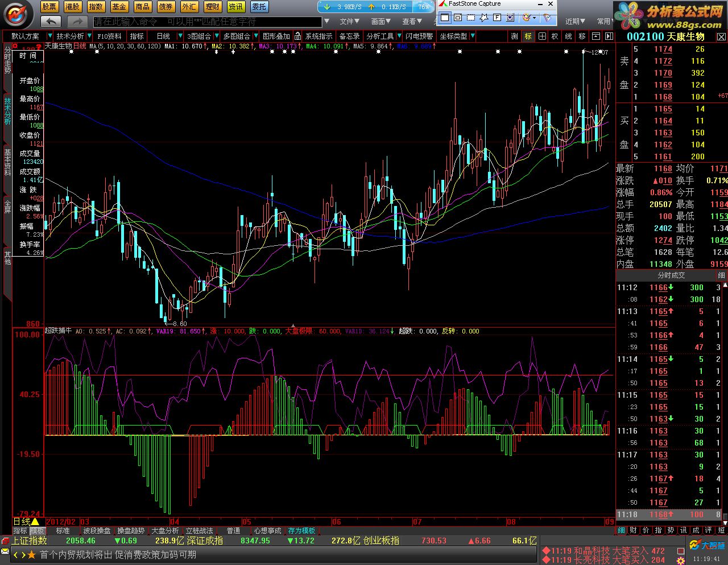Close the 002100 天康生物 quote panel
The image size is (728, 565).
[x=721, y=36]
